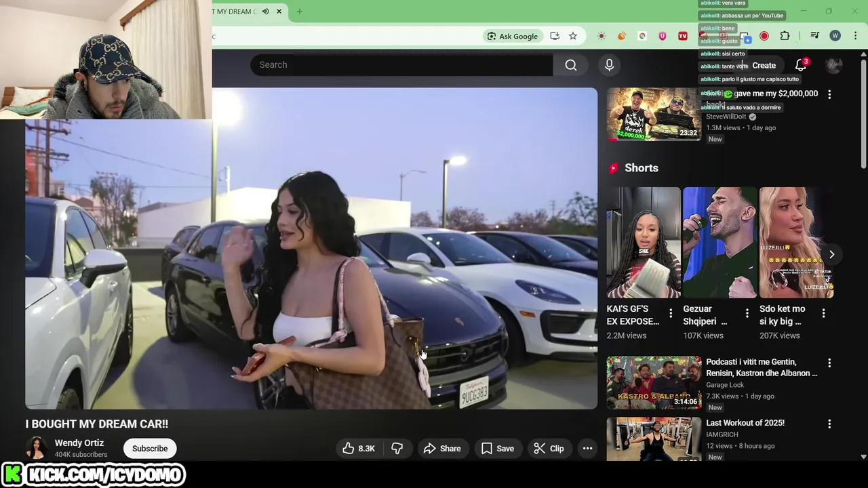Open options for the SteveWillDoIt video
This screenshot has width=868, height=488.
pos(829,94)
